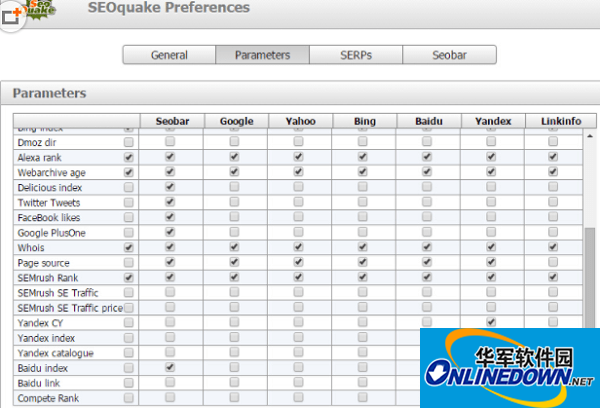Screen dimensions: 600x408
Task: Uncheck Whois for Bing
Action: 363,247
